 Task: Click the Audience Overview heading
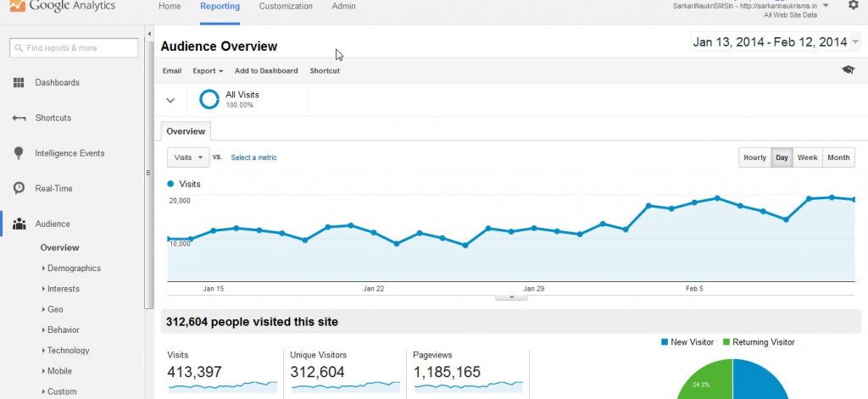(x=219, y=47)
